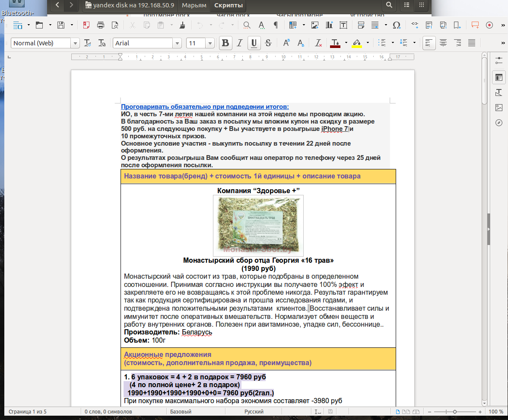
Task: Toggle track changes recording icon
Action: [489, 25]
